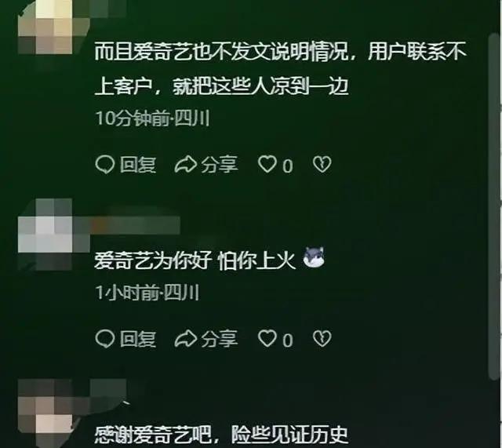Click the husky emoji in second comment
The height and width of the screenshot is (448, 502).
(314, 257)
